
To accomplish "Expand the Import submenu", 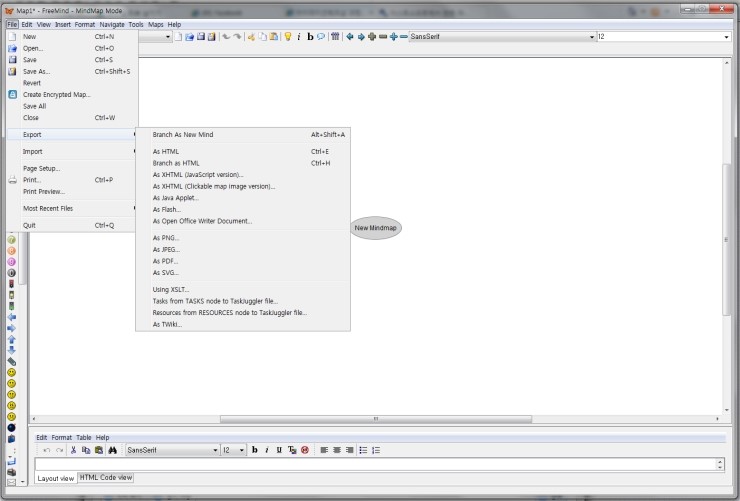I will (70, 151).
